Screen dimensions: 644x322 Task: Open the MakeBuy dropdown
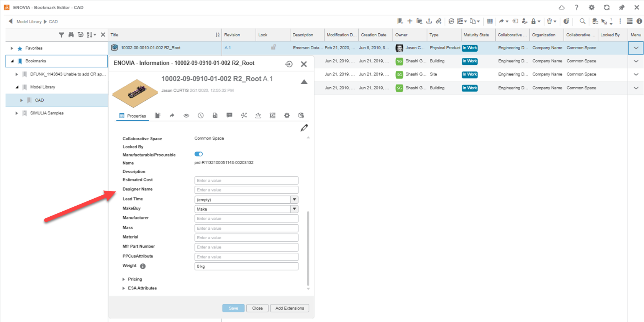tap(294, 209)
